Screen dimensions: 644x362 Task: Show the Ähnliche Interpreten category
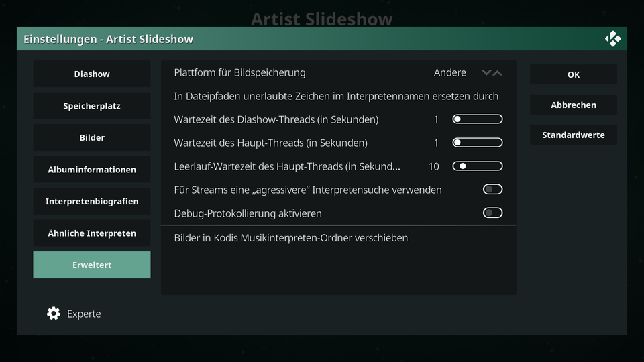coord(92,233)
